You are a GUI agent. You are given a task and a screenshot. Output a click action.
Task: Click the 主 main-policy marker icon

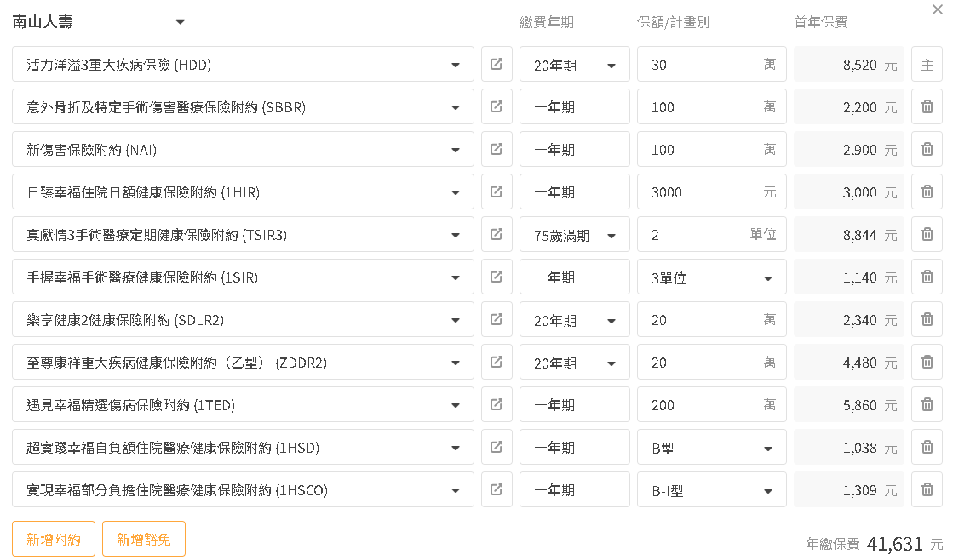click(x=927, y=65)
